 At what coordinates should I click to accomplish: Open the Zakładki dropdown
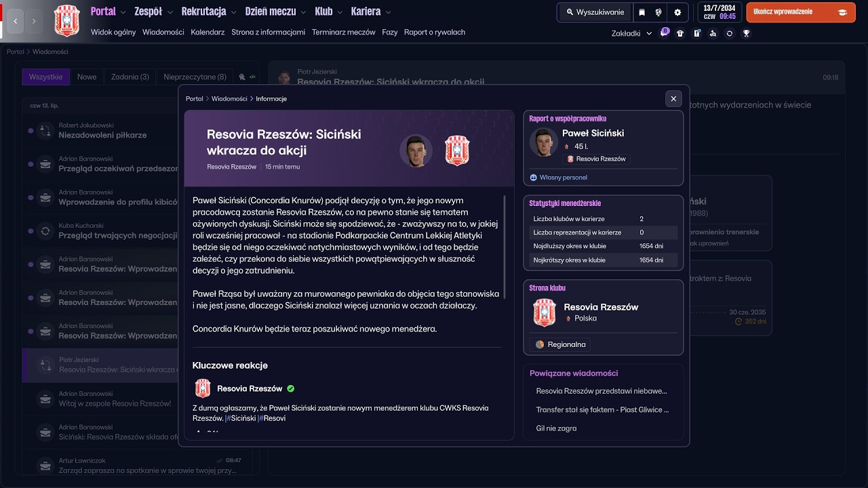point(631,33)
